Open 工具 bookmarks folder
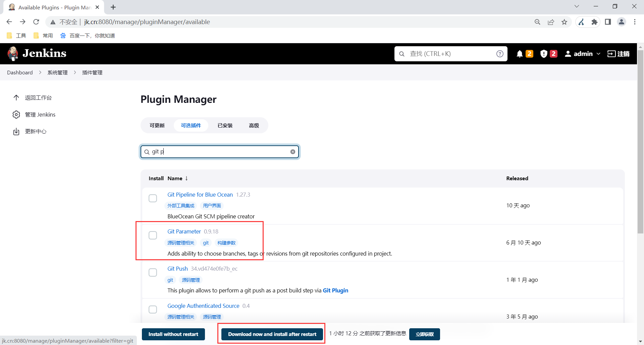This screenshot has width=644, height=345. [x=16, y=36]
